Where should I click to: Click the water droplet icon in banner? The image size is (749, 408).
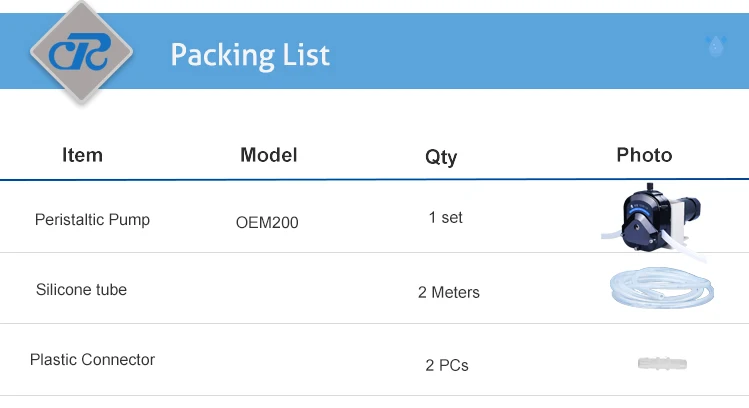pyautogui.click(x=715, y=45)
